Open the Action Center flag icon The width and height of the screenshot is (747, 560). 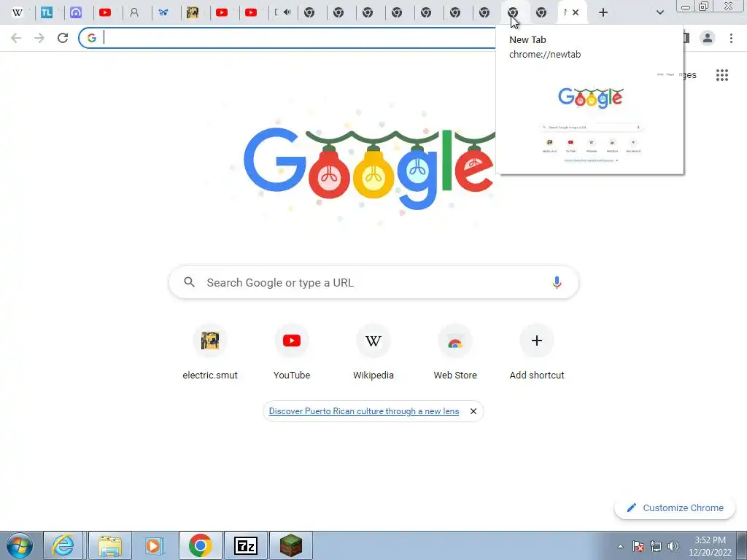click(638, 546)
